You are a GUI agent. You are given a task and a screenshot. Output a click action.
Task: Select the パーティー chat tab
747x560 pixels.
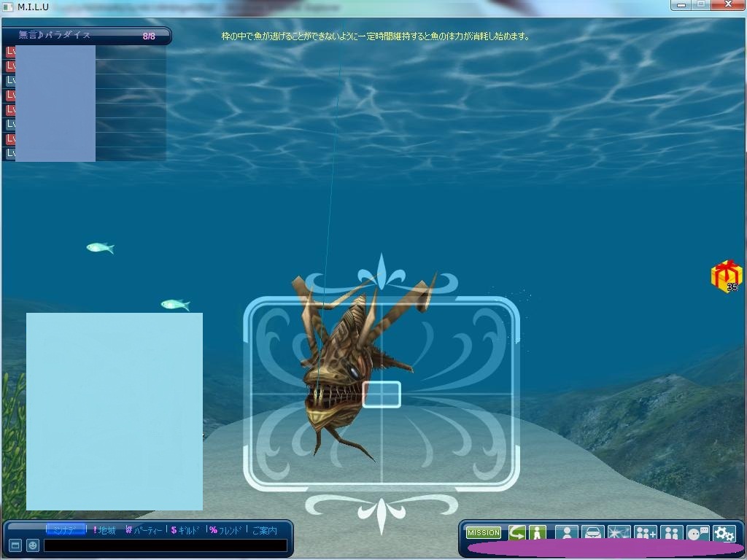(144, 530)
